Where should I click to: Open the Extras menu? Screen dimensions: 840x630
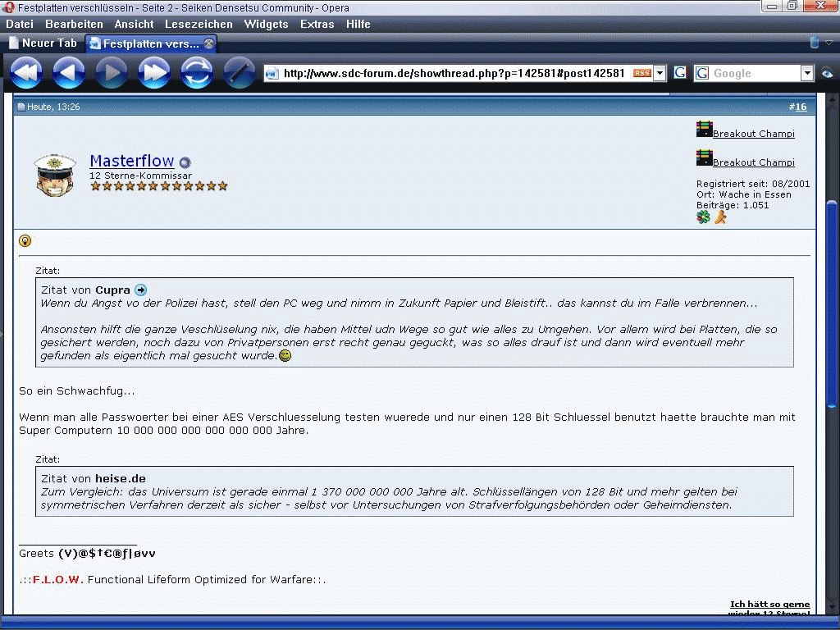[317, 24]
